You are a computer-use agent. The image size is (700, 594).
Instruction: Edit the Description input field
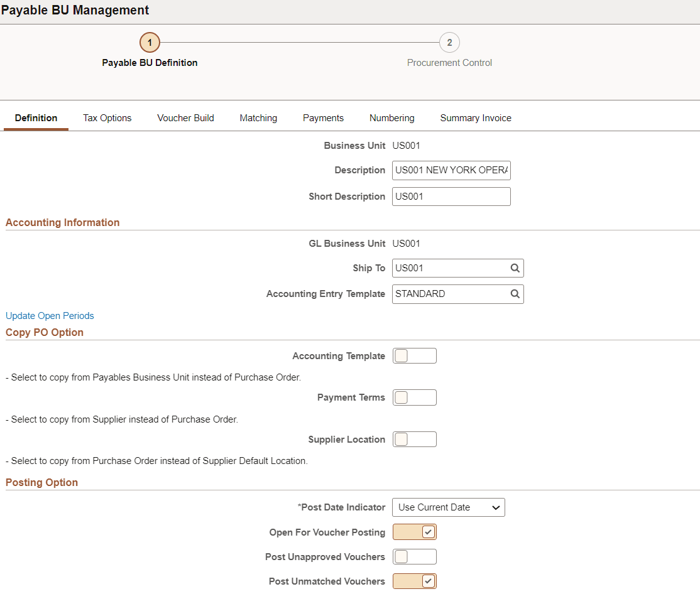(451, 170)
